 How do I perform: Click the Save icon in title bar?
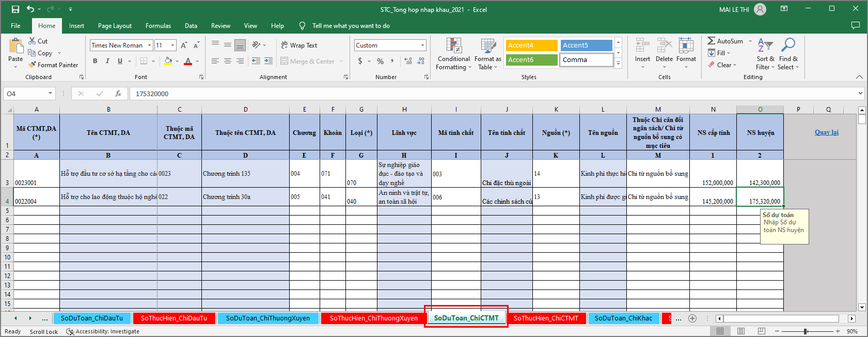[x=15, y=9]
